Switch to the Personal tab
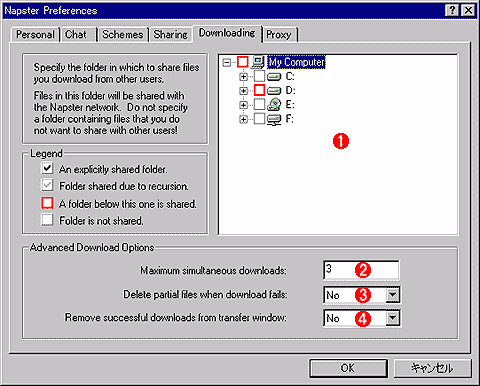Screen dimensions: 480x386 [35, 35]
